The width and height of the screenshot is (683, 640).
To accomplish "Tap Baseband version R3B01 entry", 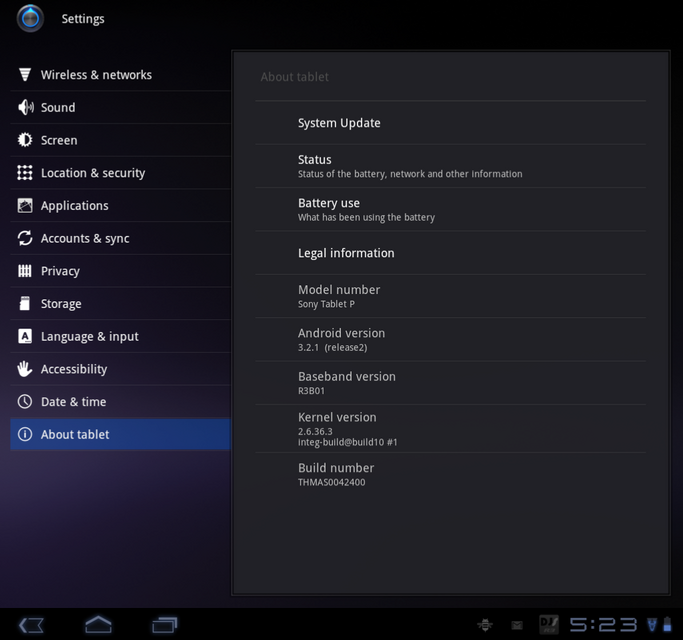I will [x=450, y=383].
